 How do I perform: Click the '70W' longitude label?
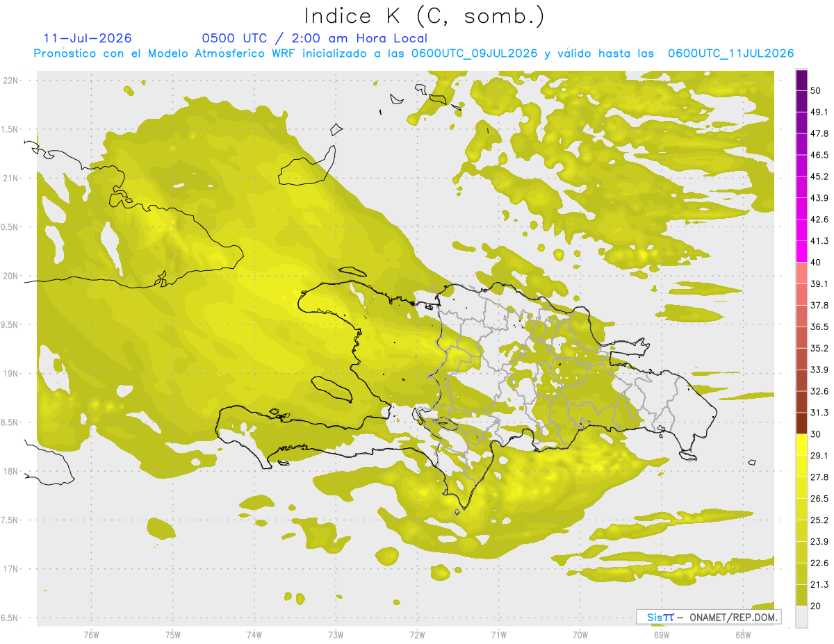pos(580,635)
